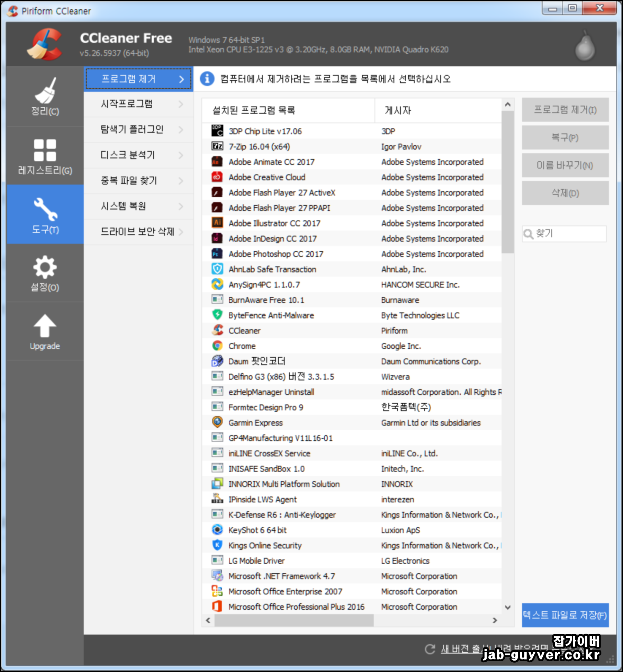This screenshot has width=623, height=672.
Task: Click the 찾기 search field
Action: (x=565, y=234)
